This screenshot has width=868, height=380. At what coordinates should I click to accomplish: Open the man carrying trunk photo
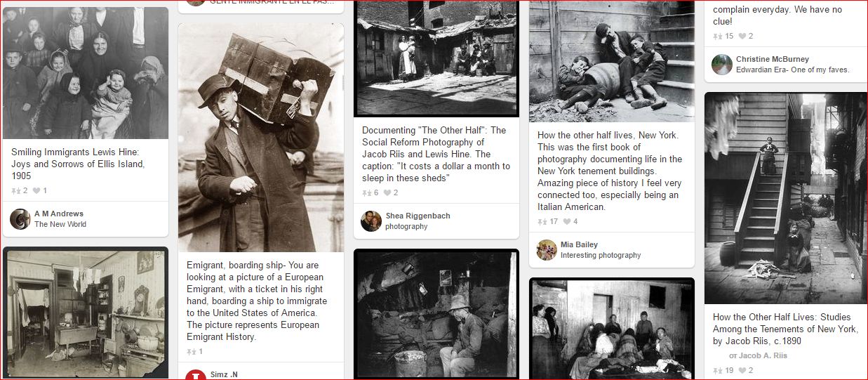click(261, 138)
